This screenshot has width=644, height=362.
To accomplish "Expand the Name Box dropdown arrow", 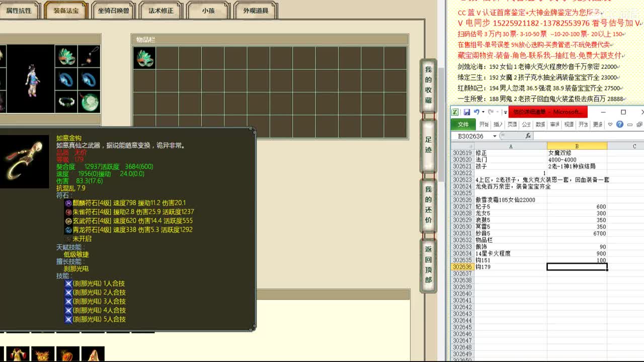I will coord(495,136).
